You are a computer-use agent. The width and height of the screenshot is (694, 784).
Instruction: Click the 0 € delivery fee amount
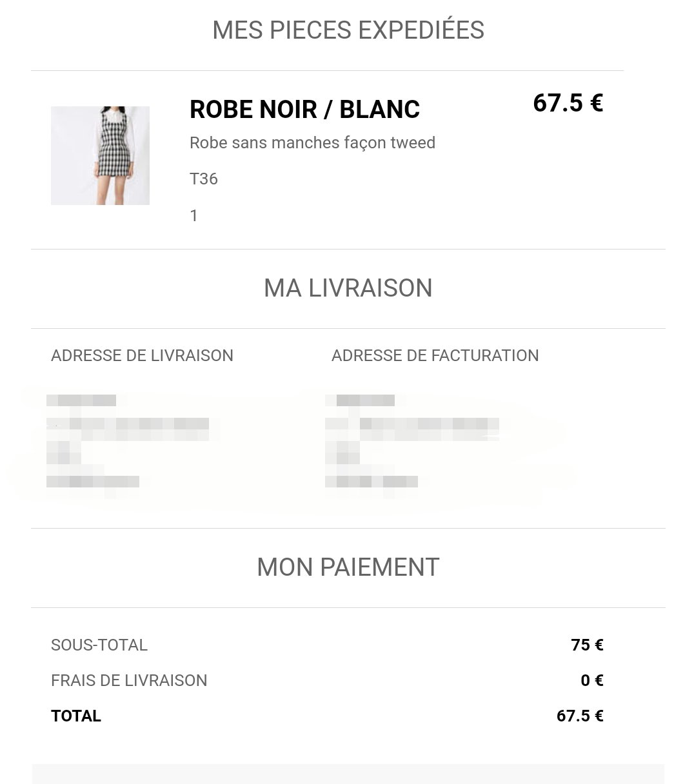[x=592, y=681]
